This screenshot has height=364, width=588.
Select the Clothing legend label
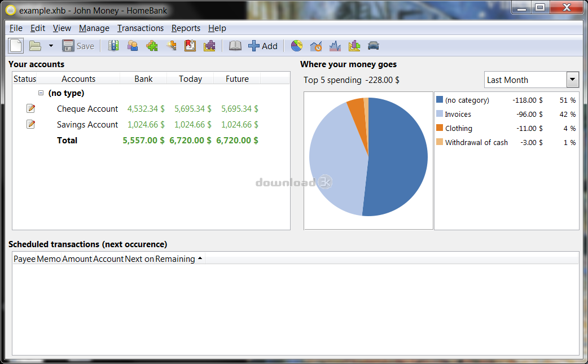coord(459,128)
